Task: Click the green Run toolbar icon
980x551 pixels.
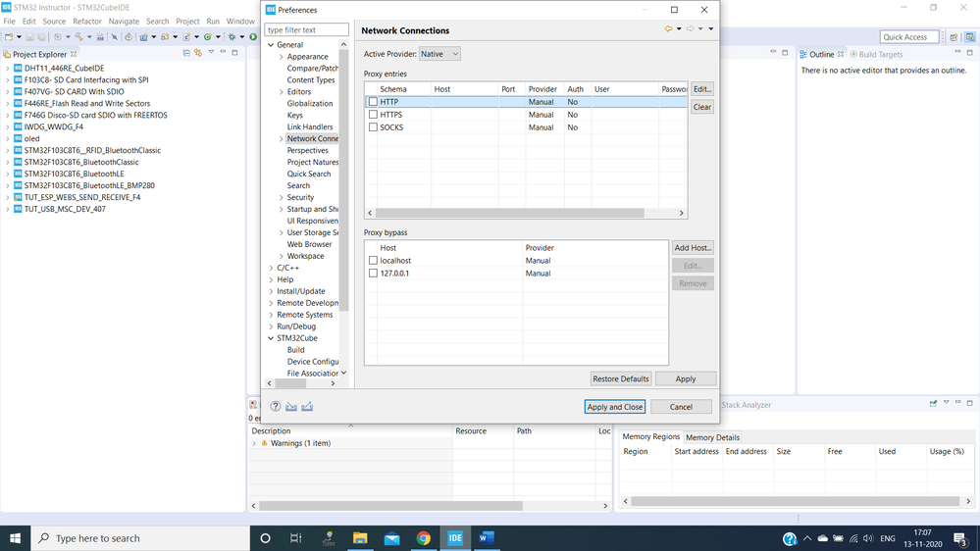Action: [253, 37]
